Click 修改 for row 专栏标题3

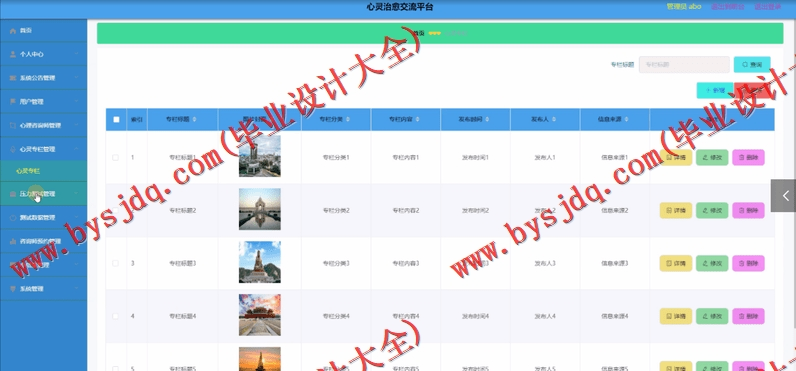click(712, 263)
